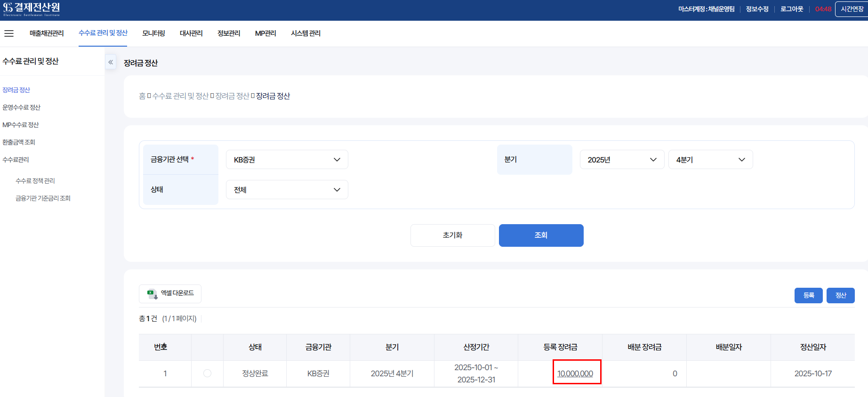Click the 결제전산원 logo
Image resolution: width=868 pixels, height=397 pixels.
coord(32,9)
